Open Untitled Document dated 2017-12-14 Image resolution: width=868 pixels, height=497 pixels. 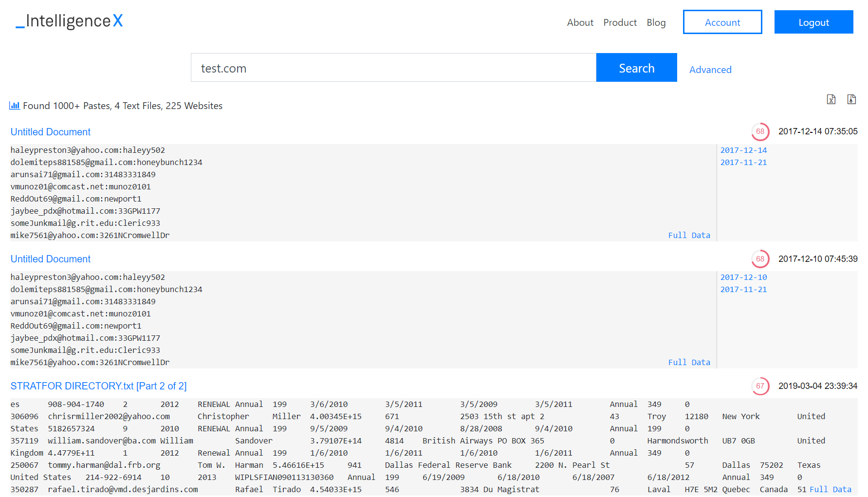(x=51, y=132)
